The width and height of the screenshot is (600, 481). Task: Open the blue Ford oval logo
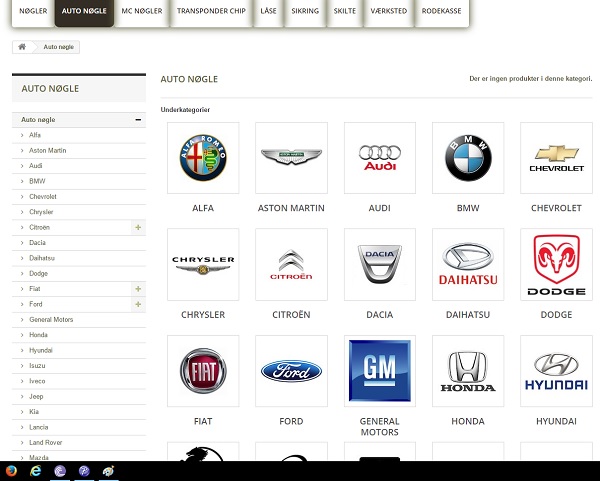pos(291,371)
